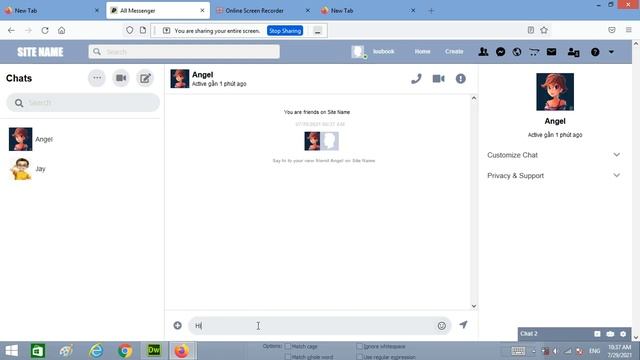Open chat options three-dots button
Viewport: 640px width, 360px height.
97,78
